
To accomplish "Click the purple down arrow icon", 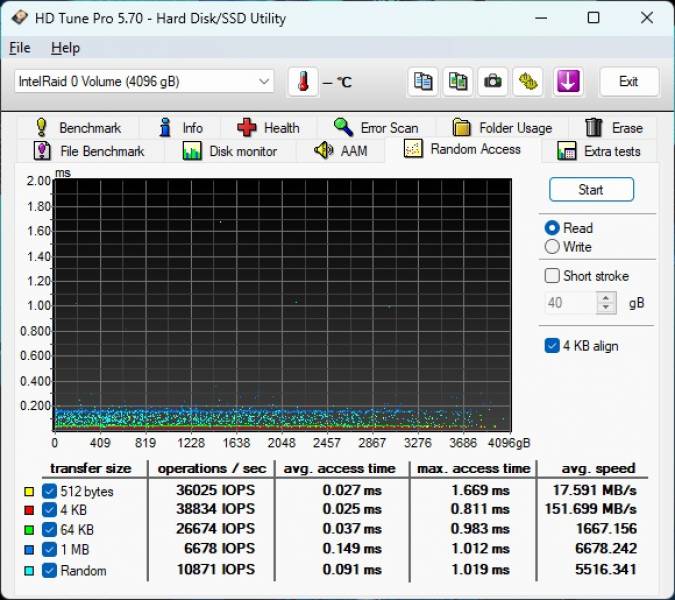I will 568,81.
